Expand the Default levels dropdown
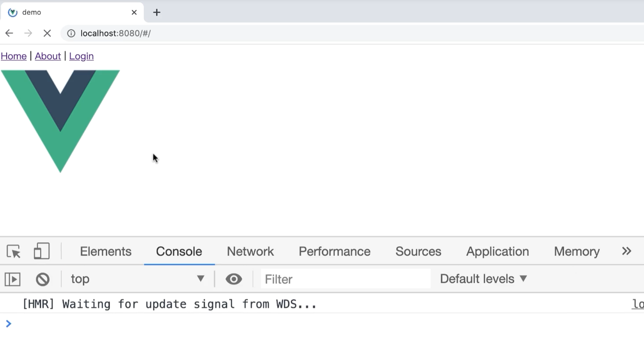Viewport: 644px width, 363px height. click(x=483, y=279)
